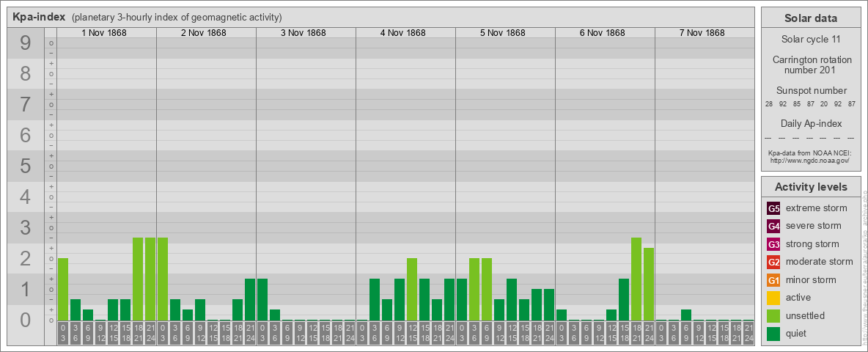Click sunspot value 28
The width and height of the screenshot is (868, 352).
click(769, 104)
